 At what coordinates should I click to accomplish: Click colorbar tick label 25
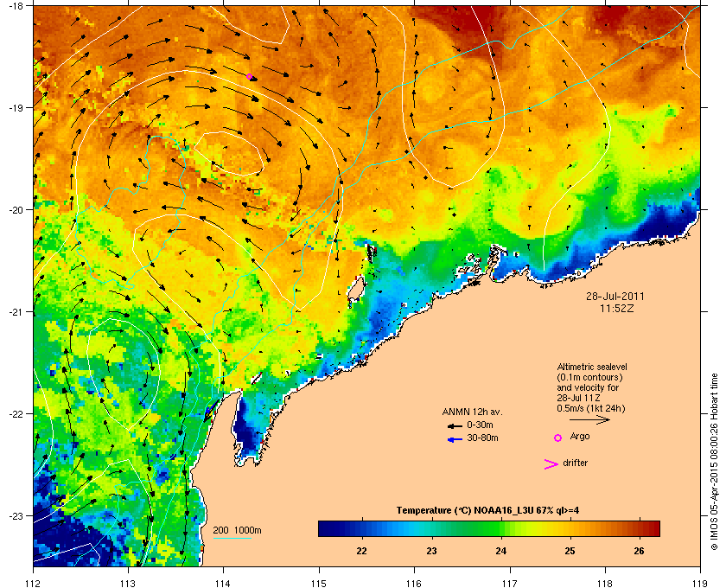(570, 551)
